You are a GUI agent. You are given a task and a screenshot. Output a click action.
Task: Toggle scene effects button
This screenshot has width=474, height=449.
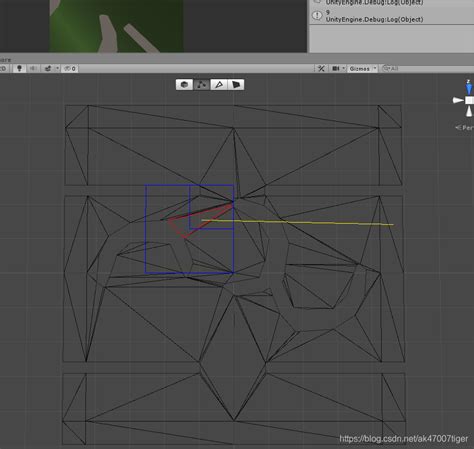(48, 68)
